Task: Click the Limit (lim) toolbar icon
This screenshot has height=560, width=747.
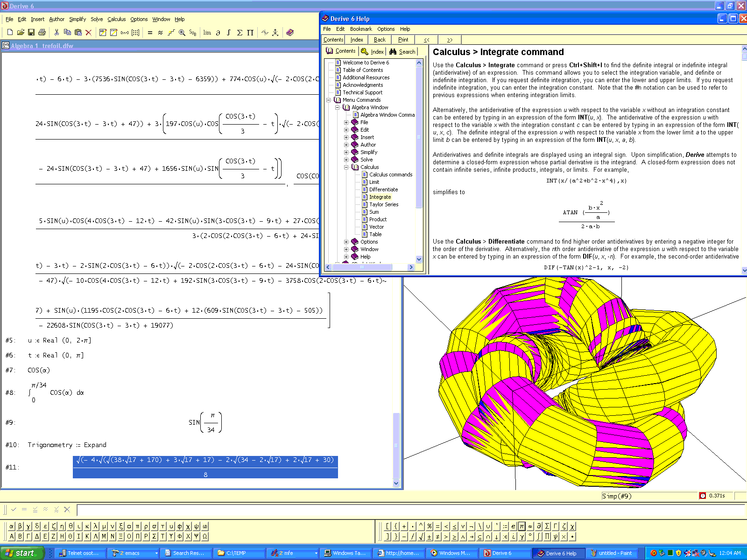Action: (207, 33)
